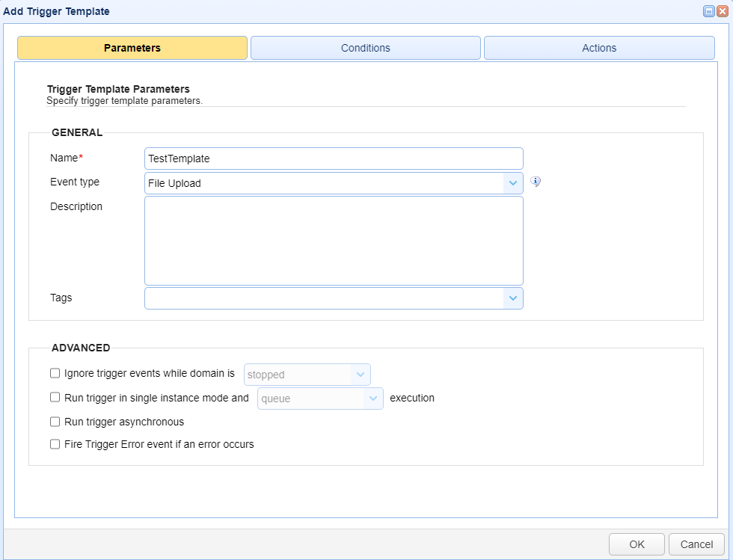Click the Tags input field
733x560 pixels.
point(324,298)
